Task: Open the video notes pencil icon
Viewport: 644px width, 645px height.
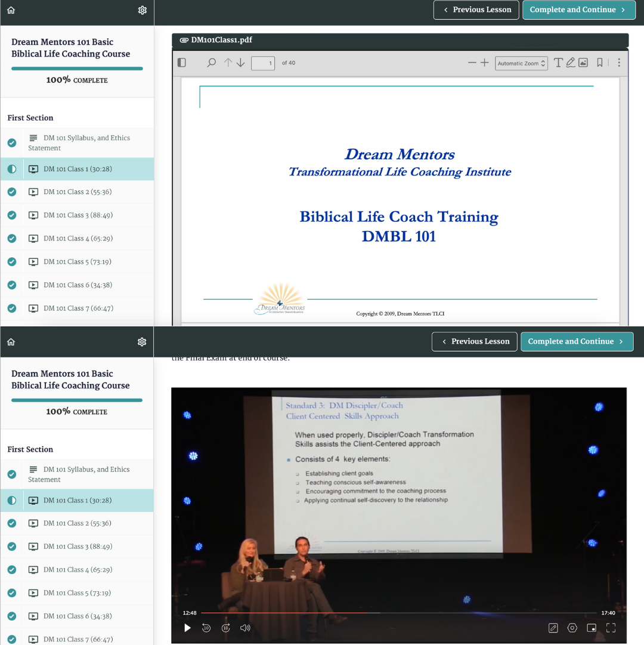Action: pos(553,628)
